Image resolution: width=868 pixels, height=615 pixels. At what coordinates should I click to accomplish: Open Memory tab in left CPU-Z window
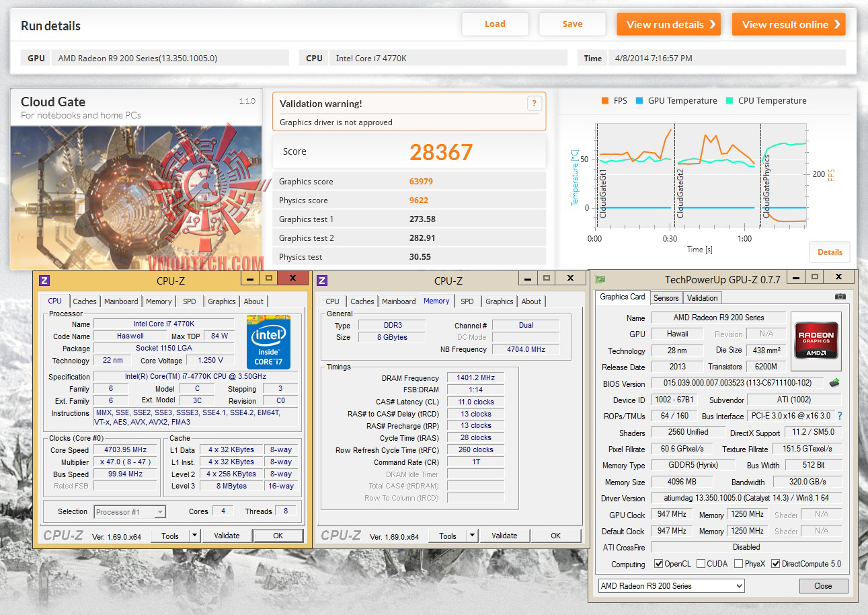click(159, 301)
